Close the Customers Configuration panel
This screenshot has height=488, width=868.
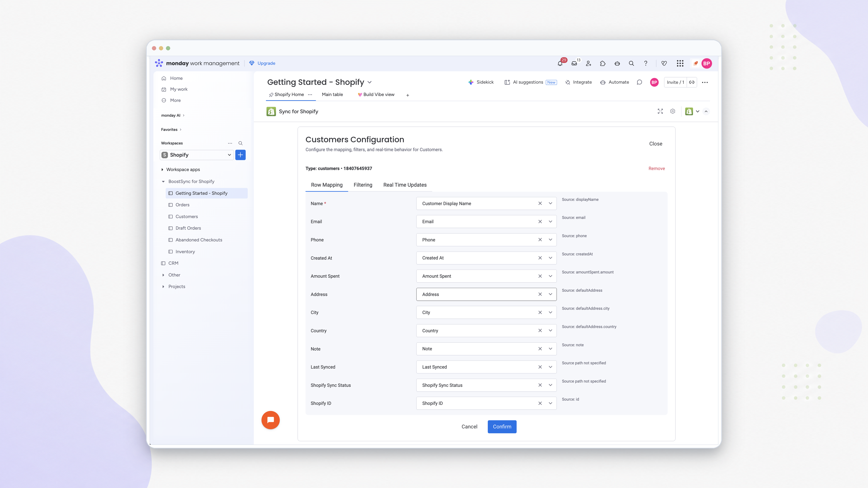pyautogui.click(x=656, y=144)
